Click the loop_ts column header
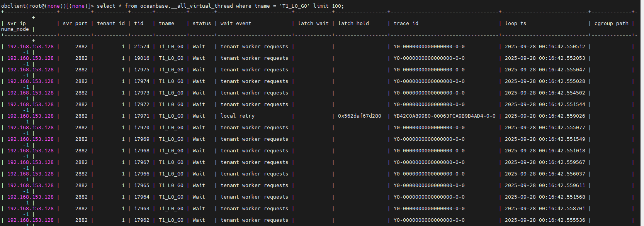644x226 pixels. click(515, 24)
